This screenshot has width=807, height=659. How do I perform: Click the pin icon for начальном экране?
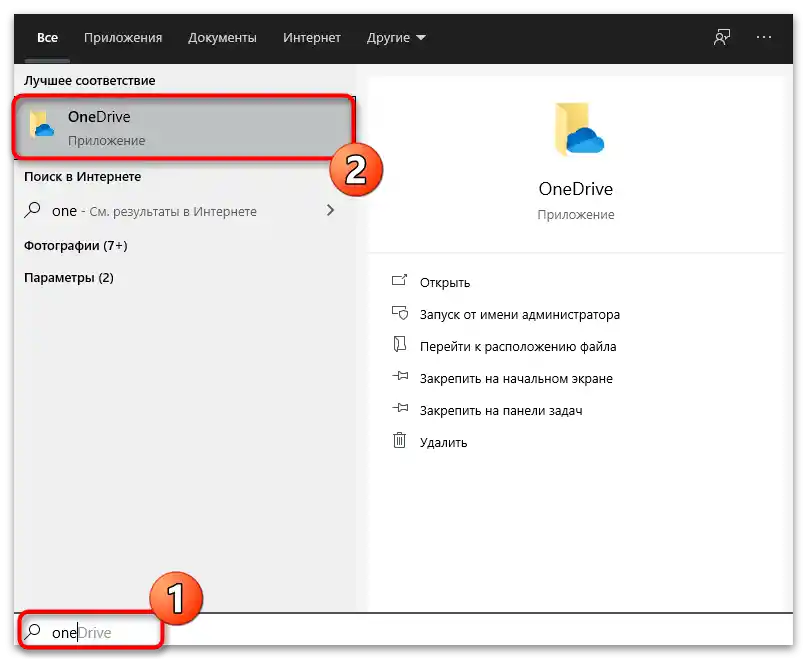[400, 376]
